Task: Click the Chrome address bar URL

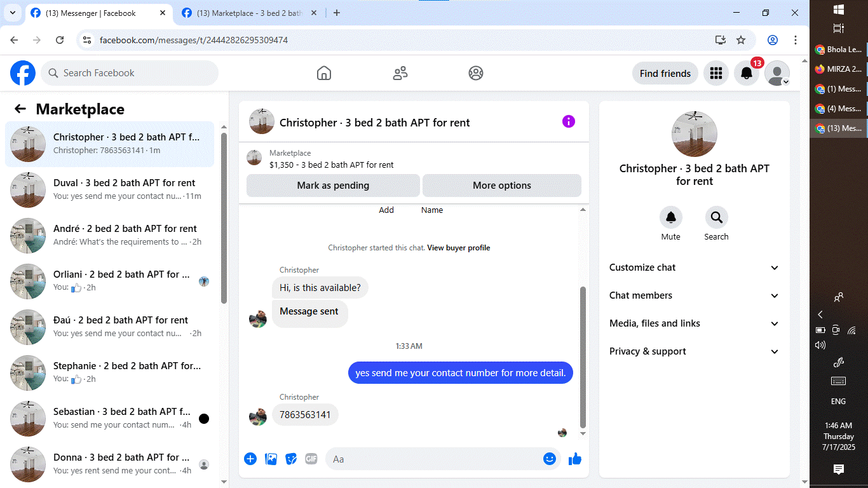Action: pos(194,40)
